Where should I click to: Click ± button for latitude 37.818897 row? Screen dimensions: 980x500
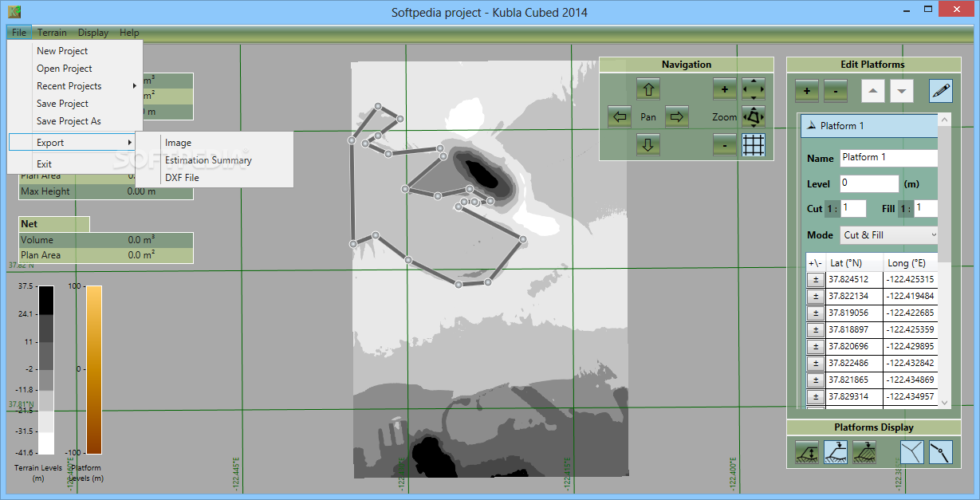(x=815, y=329)
